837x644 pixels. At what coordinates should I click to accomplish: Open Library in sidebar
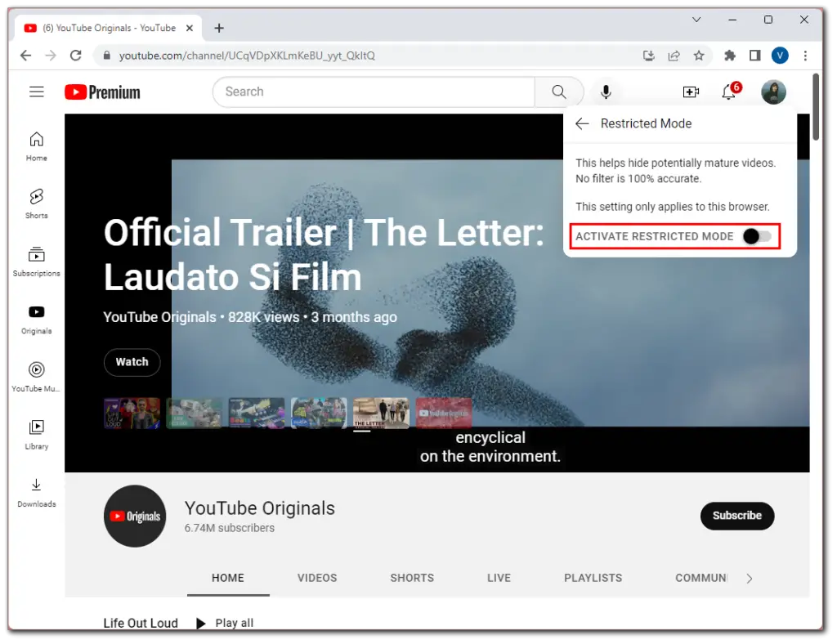36,434
